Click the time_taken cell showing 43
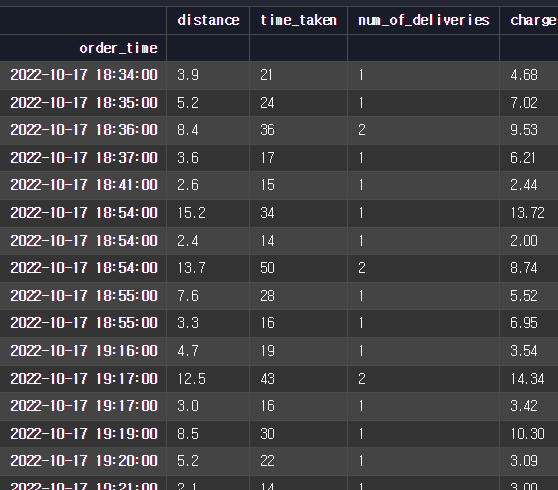The height and width of the screenshot is (490, 558). point(299,379)
